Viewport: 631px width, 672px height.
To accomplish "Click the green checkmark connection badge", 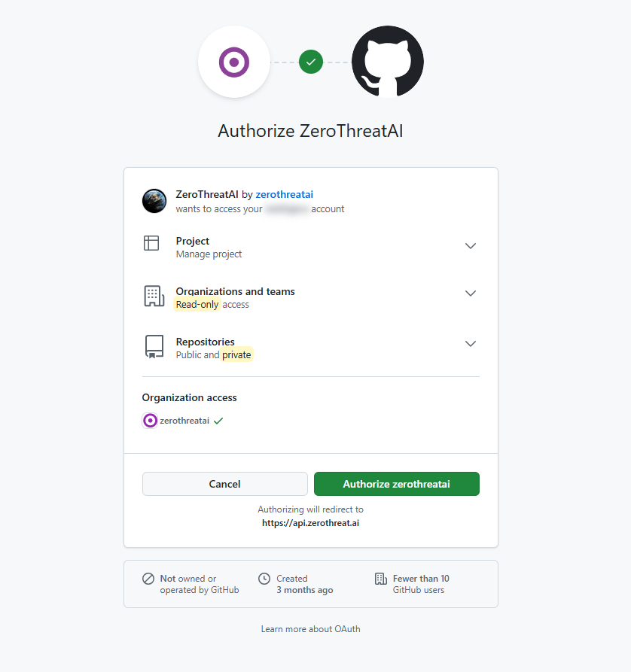I will coord(310,62).
